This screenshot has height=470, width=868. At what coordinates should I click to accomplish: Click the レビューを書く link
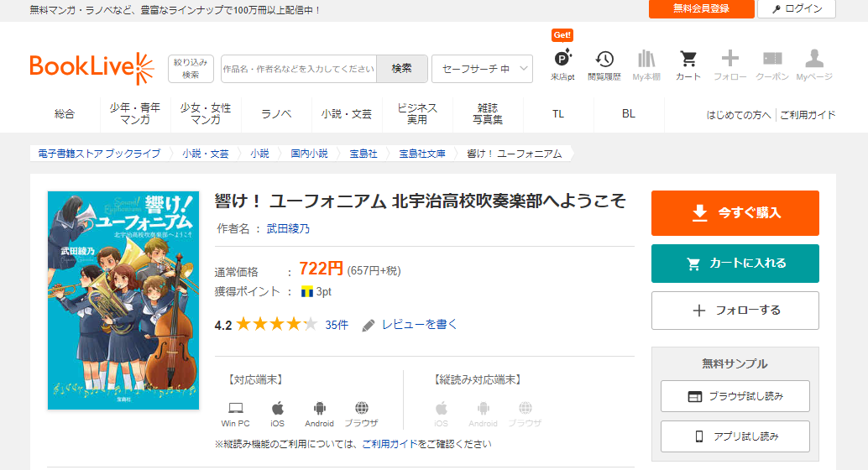pyautogui.click(x=419, y=325)
